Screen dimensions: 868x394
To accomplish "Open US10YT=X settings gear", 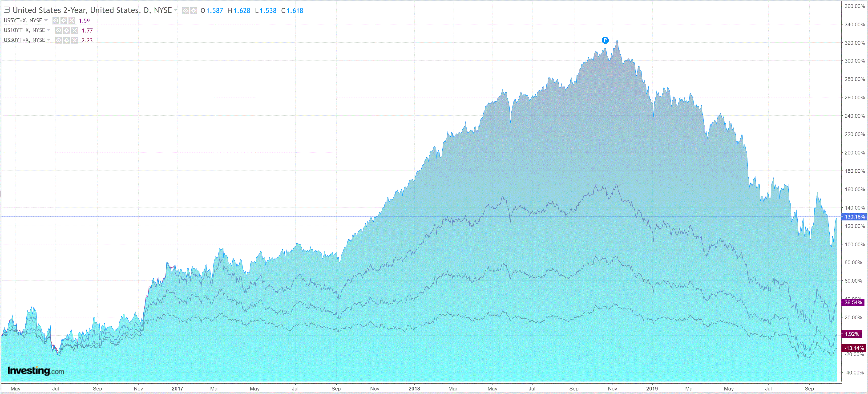I will click(67, 30).
